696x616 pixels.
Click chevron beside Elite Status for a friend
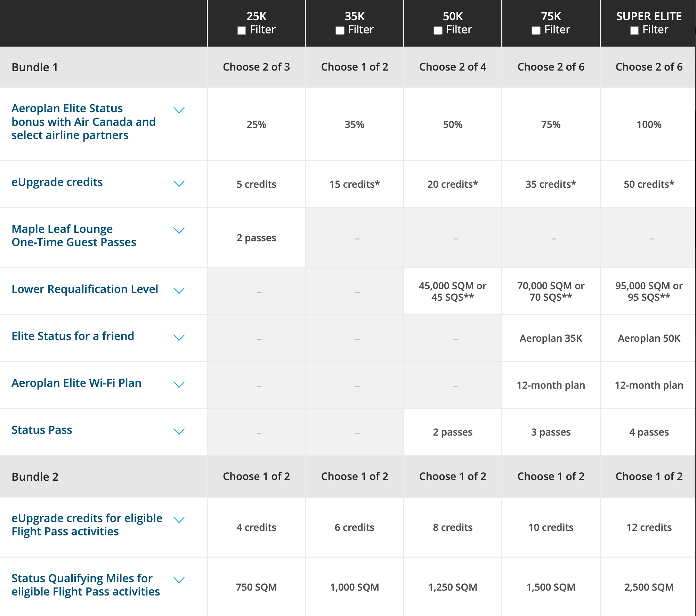pos(179,338)
